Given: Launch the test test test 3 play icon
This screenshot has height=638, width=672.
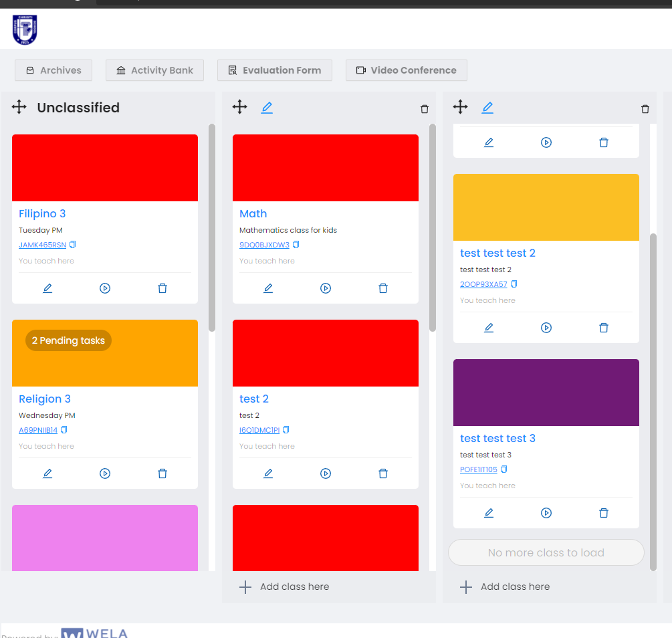Looking at the screenshot, I should pyautogui.click(x=546, y=513).
